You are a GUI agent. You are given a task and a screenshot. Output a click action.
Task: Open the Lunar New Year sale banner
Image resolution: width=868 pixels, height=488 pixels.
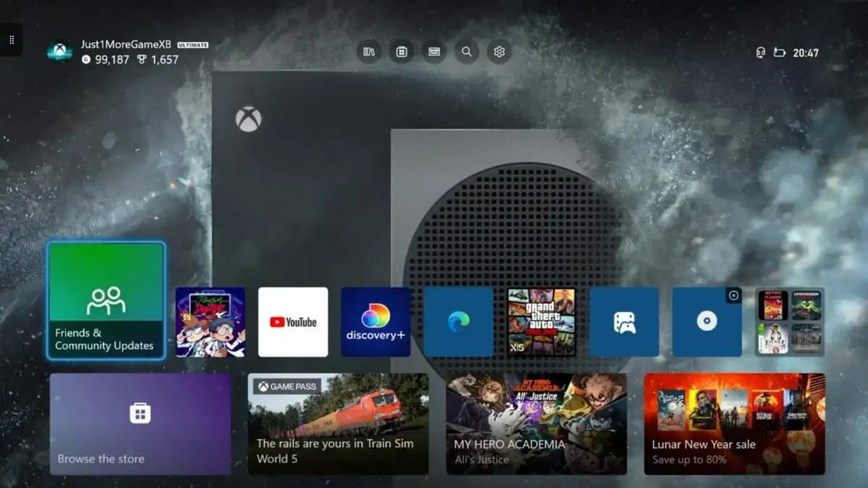coord(733,424)
